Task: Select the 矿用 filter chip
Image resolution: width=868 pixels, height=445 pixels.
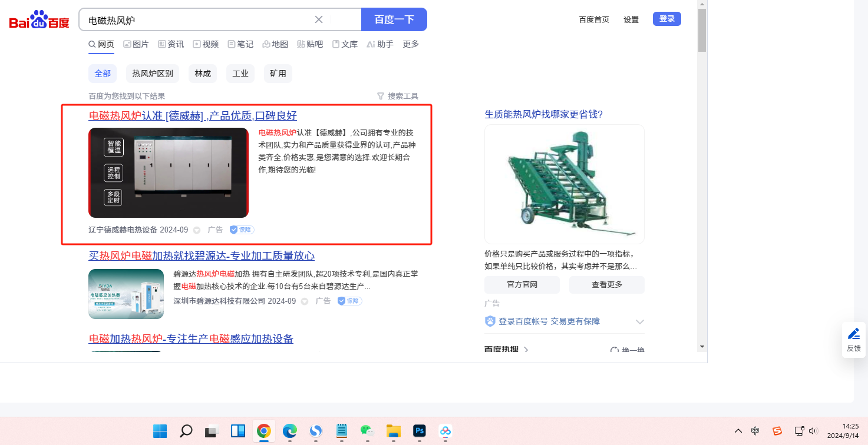Action: pos(278,74)
